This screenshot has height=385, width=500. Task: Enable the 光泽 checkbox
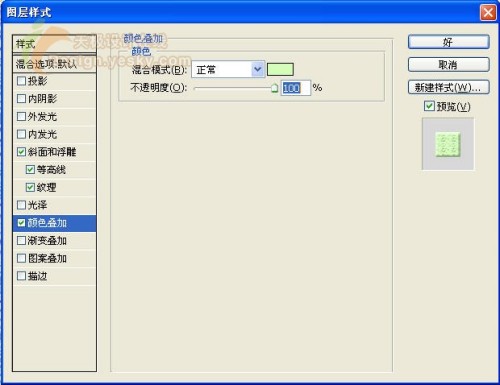[21, 205]
